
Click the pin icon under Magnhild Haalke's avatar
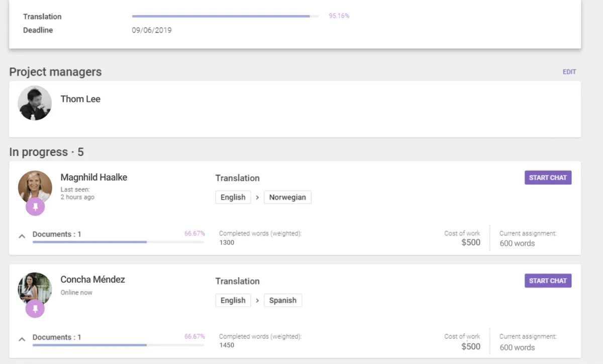[x=35, y=206]
